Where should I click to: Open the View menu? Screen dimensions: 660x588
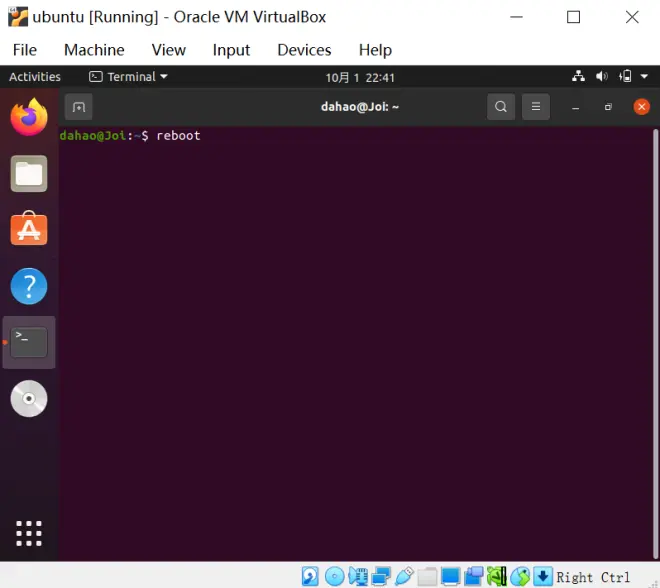click(x=168, y=50)
